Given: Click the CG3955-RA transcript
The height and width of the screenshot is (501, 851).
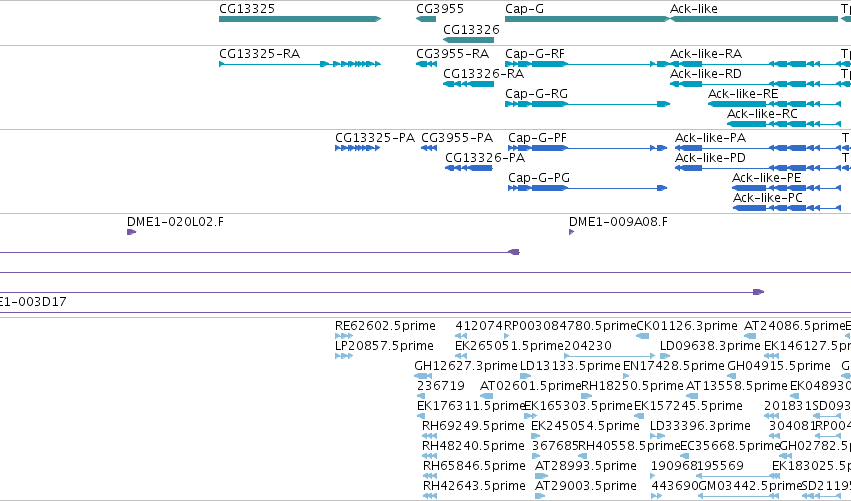Looking at the screenshot, I should (427, 64).
